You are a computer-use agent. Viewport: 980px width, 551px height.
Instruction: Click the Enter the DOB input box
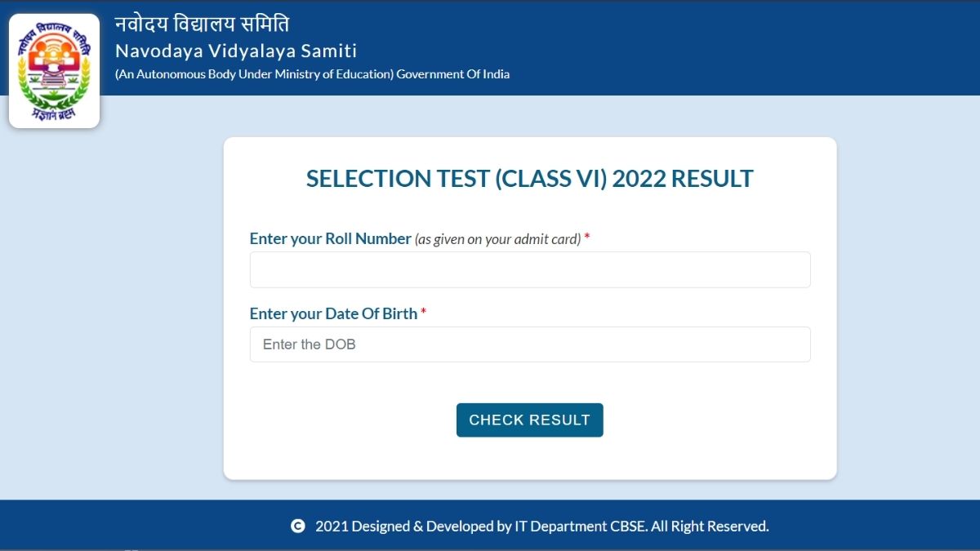coord(529,344)
